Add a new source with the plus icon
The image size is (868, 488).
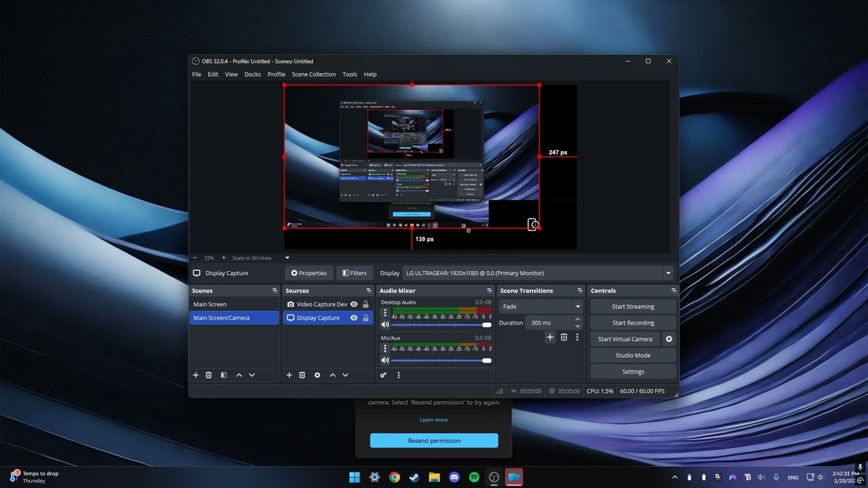[289, 375]
